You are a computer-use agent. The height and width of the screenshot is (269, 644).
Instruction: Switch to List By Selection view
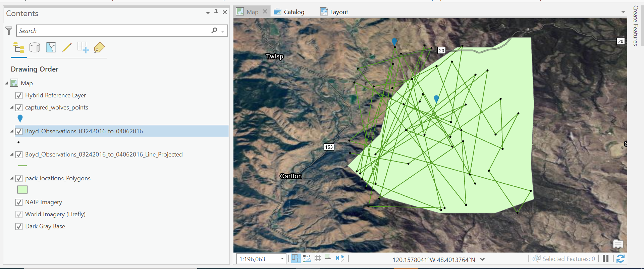click(51, 47)
